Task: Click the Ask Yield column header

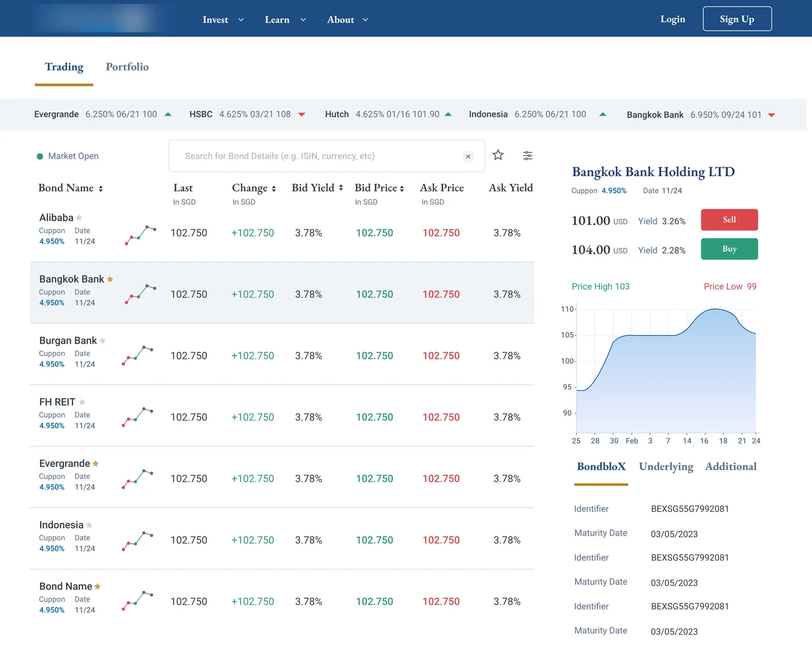Action: click(x=510, y=188)
